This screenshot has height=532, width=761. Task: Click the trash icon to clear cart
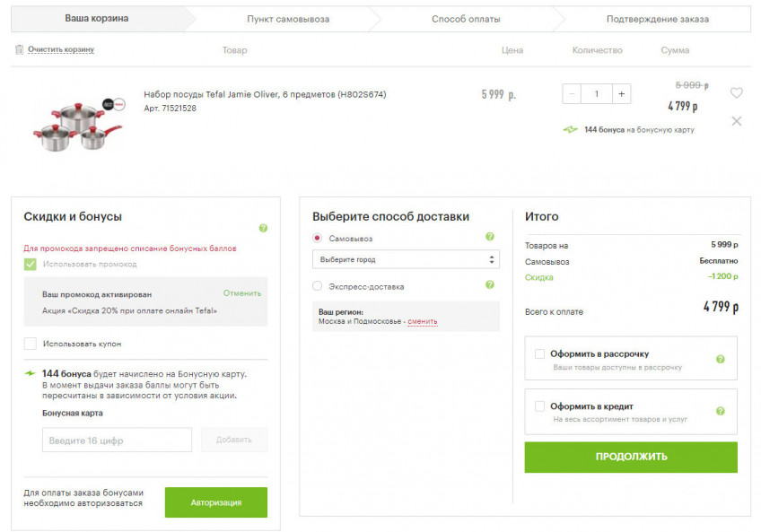click(x=19, y=50)
